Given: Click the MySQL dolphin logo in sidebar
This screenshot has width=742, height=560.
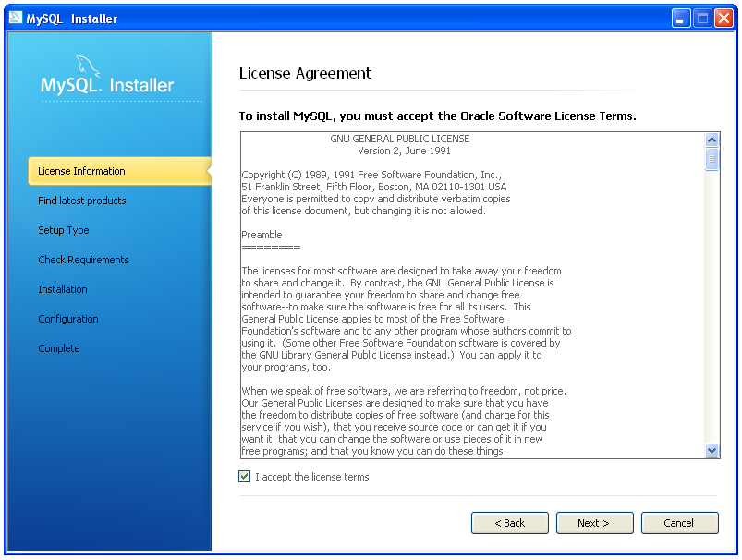Looking at the screenshot, I should [88, 66].
